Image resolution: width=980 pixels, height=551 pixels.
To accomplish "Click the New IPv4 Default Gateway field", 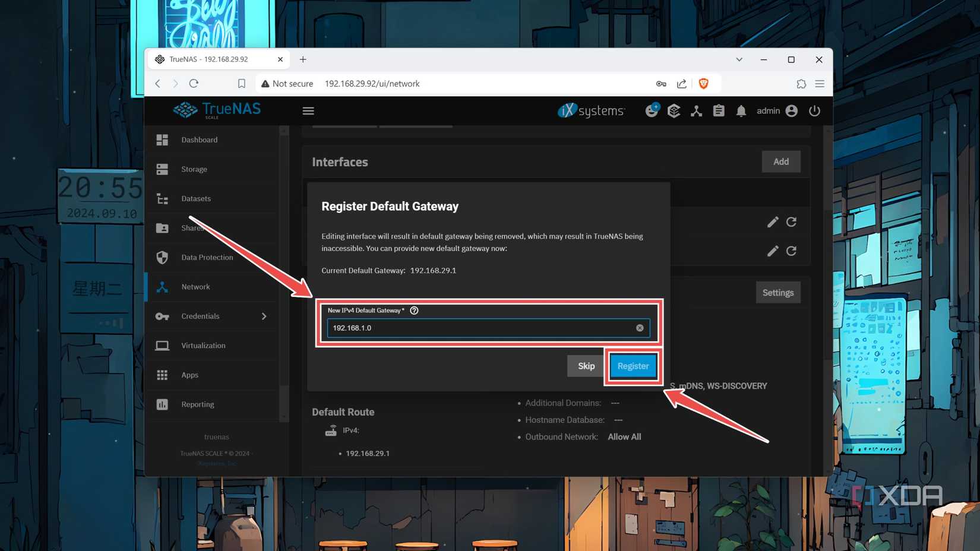I will pyautogui.click(x=488, y=328).
